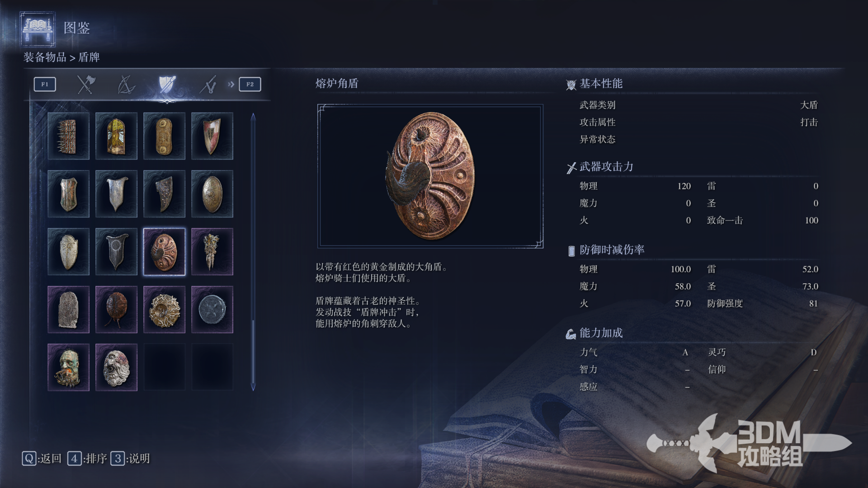Choose the golden face greatshield icon

click(116, 136)
